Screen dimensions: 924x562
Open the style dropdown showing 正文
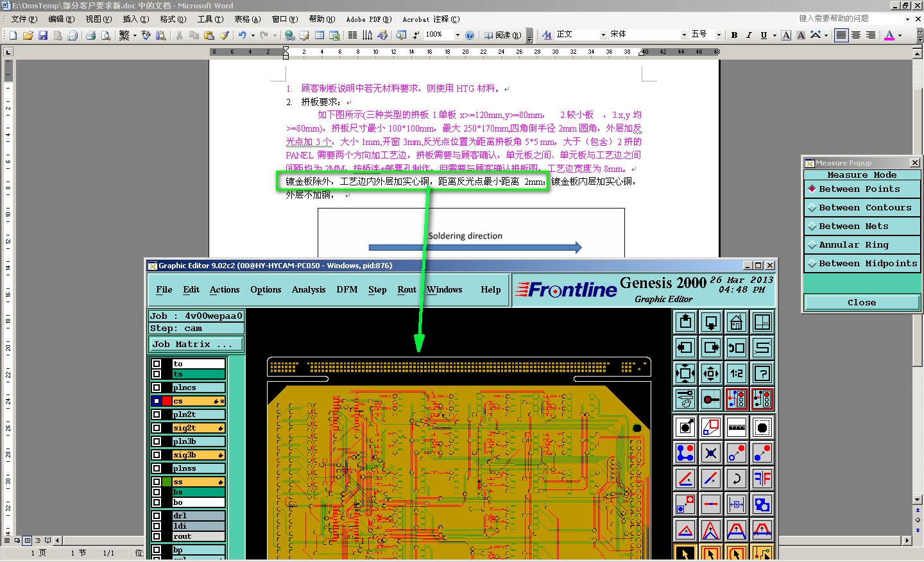point(603,35)
